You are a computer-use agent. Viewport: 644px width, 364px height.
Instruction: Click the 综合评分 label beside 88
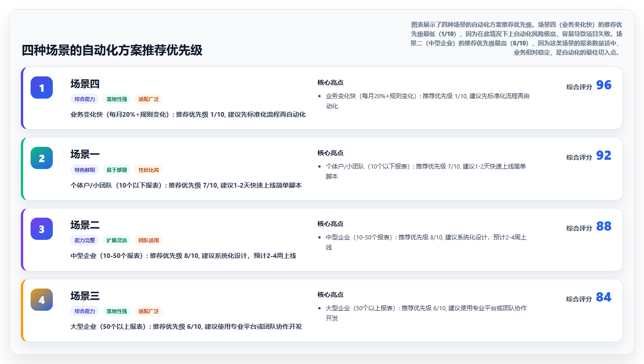[x=579, y=228]
